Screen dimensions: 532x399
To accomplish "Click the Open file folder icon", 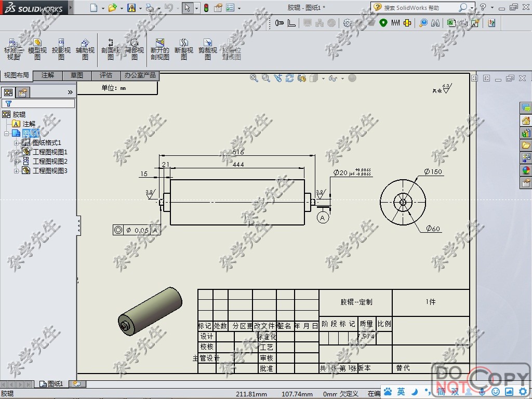I will point(112,8).
